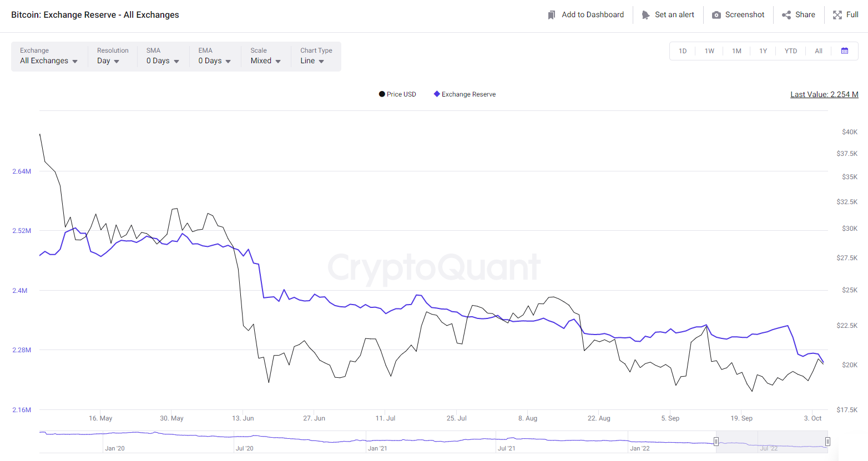Click the $40K right axis label

tap(850, 132)
